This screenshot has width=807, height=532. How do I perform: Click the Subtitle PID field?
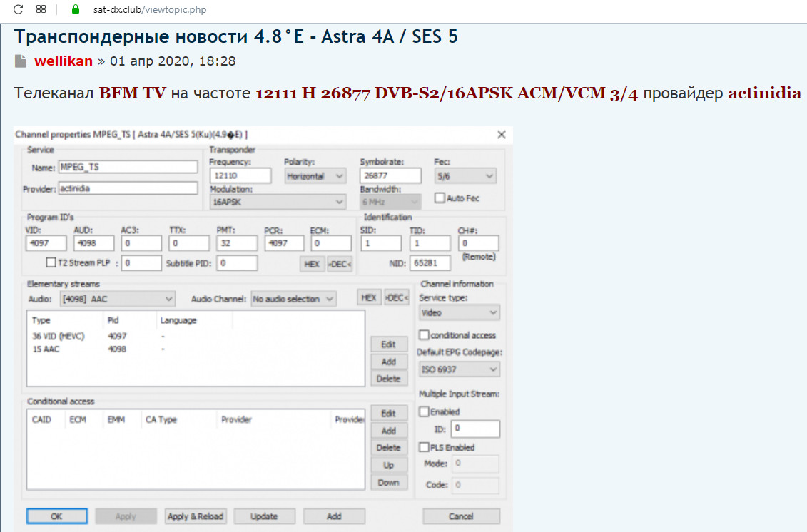point(238,263)
